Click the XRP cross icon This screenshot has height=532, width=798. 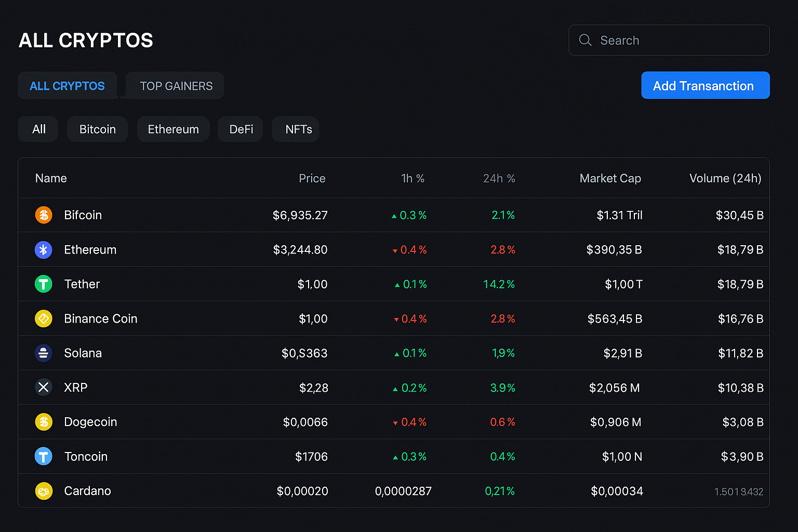(x=44, y=387)
